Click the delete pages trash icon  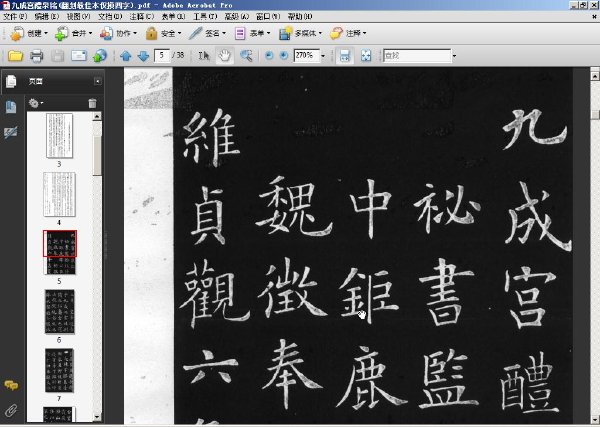tap(92, 103)
